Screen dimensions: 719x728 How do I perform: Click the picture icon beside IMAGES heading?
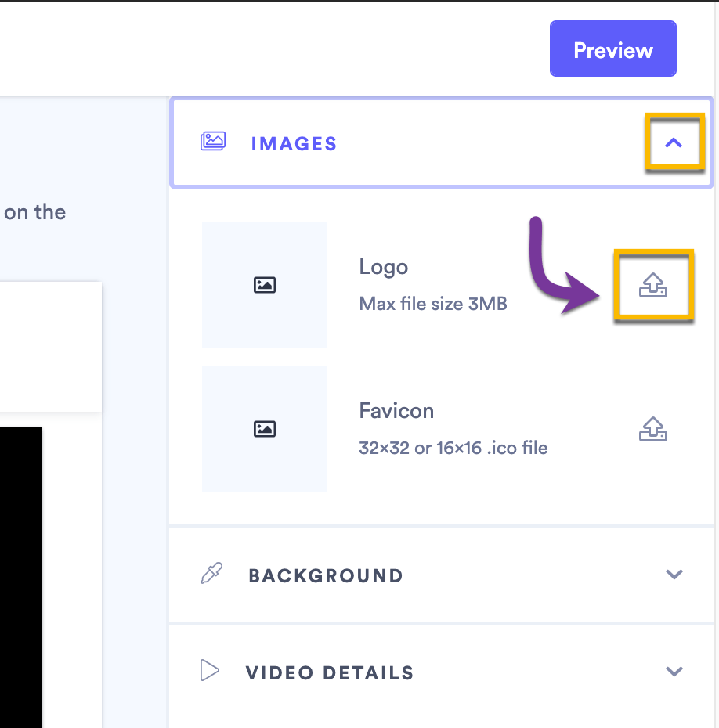click(211, 142)
